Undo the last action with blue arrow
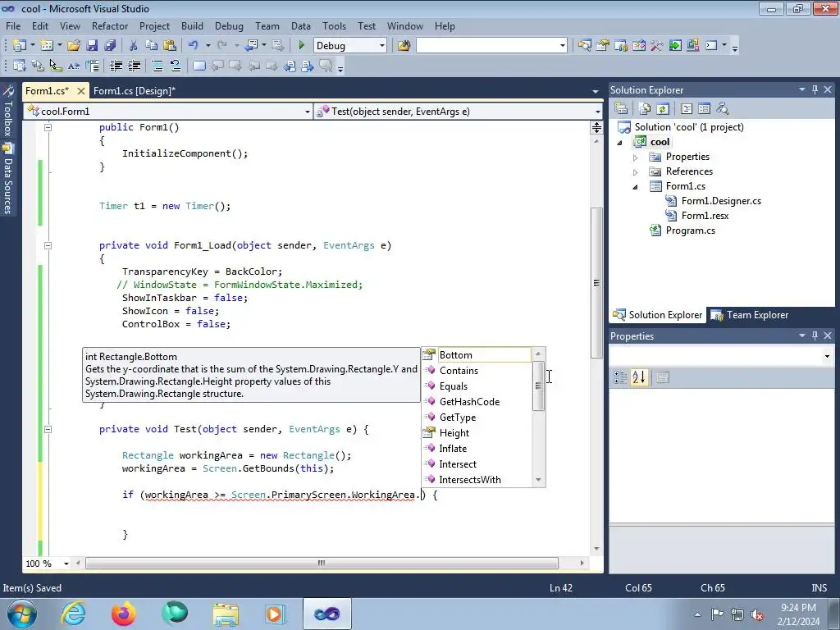Image resolution: width=840 pixels, height=630 pixels. [x=194, y=46]
